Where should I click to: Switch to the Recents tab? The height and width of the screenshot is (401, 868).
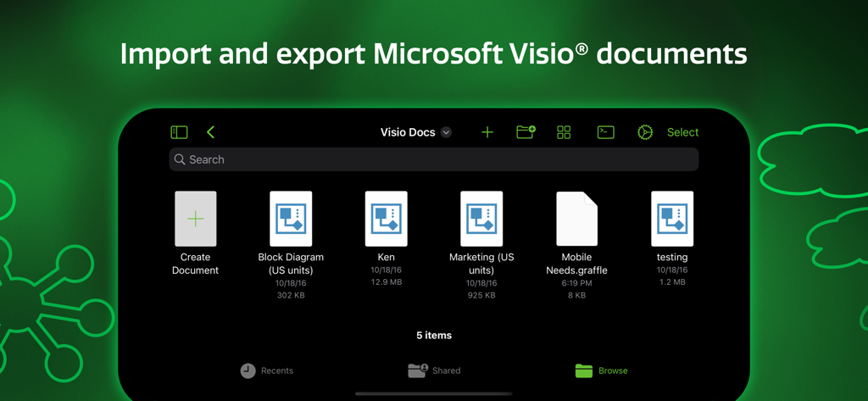267,370
